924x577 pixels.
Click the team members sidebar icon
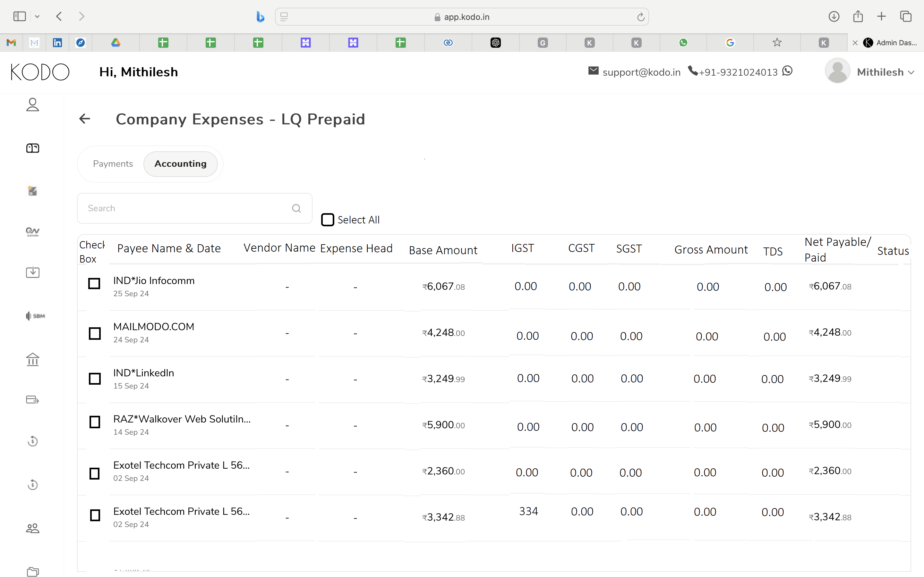[32, 528]
